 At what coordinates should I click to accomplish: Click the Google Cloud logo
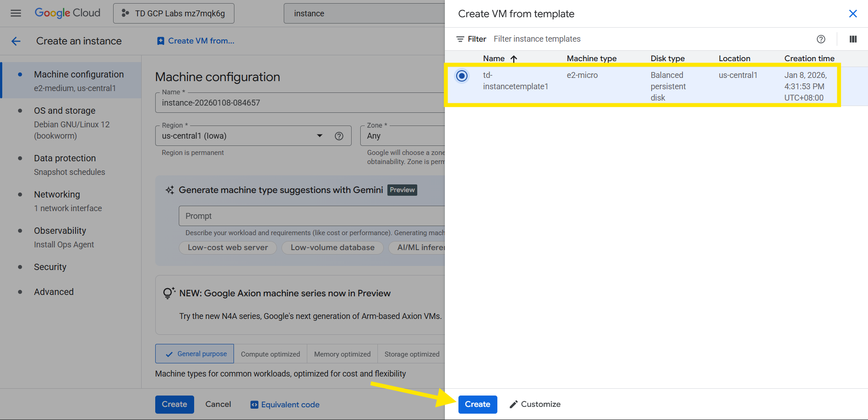click(67, 13)
